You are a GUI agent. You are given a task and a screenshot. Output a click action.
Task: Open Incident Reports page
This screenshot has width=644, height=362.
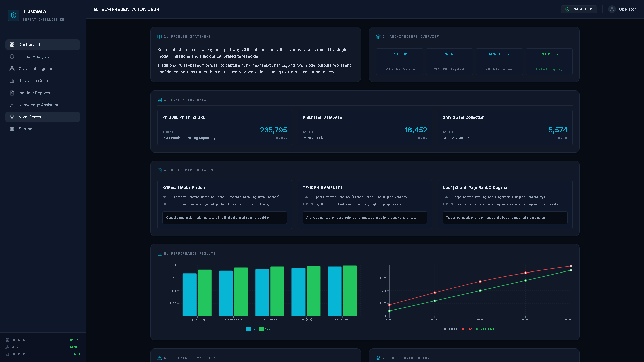tap(43, 93)
